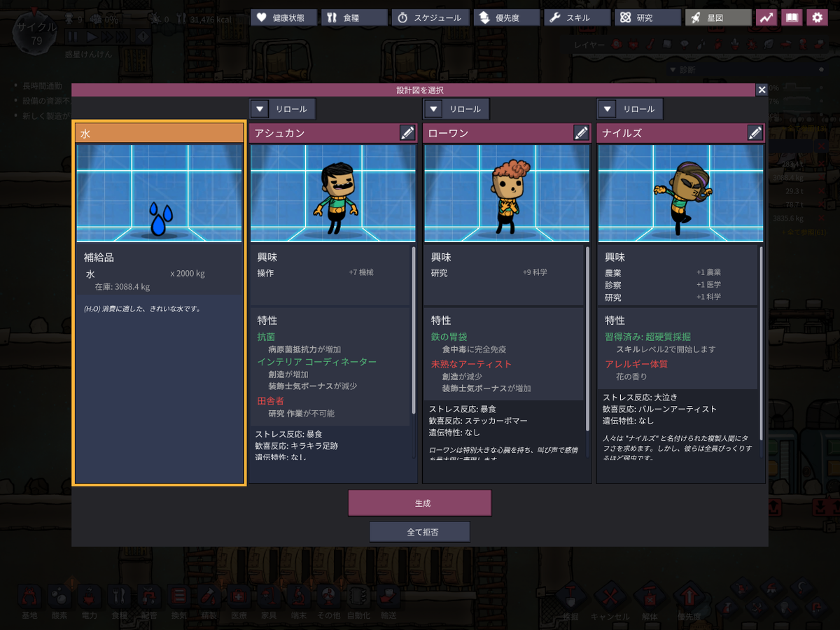Open the 酸素 oxygen build category
840x630 pixels.
pos(59,597)
